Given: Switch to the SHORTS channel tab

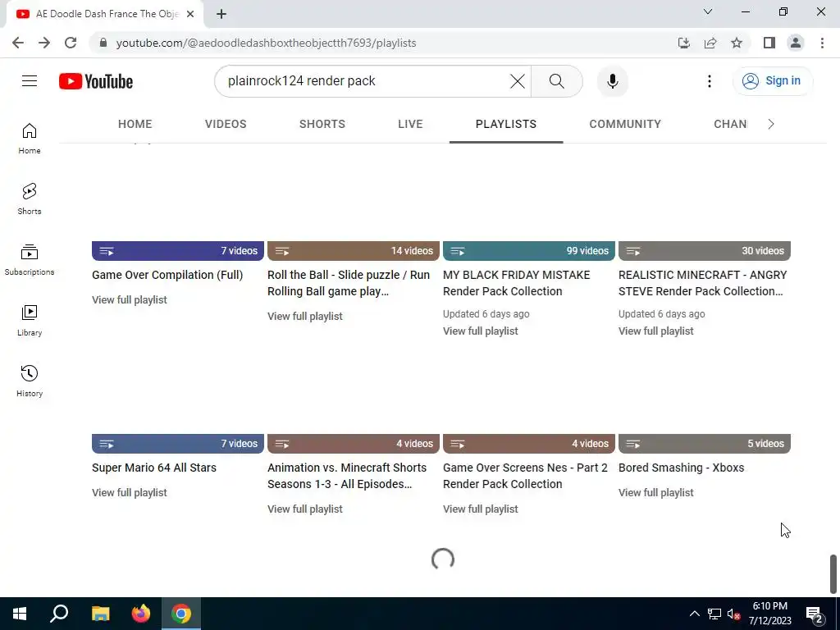Looking at the screenshot, I should (322, 125).
